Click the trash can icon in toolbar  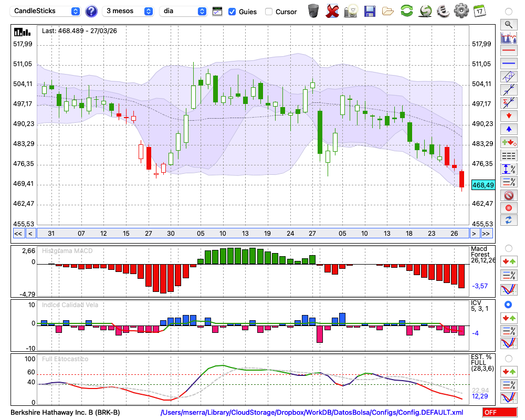tap(313, 11)
